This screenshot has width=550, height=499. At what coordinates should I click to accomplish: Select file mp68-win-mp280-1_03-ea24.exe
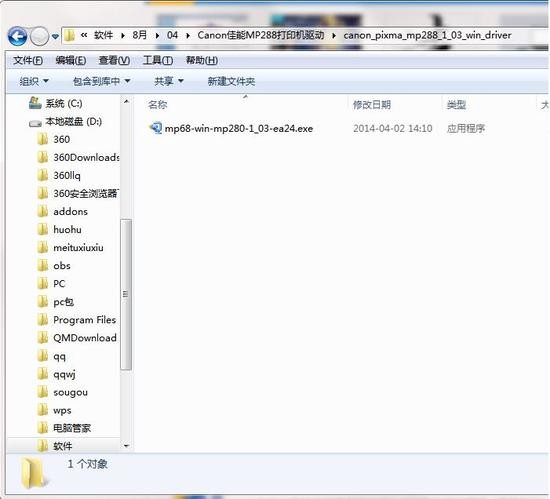[239, 129]
